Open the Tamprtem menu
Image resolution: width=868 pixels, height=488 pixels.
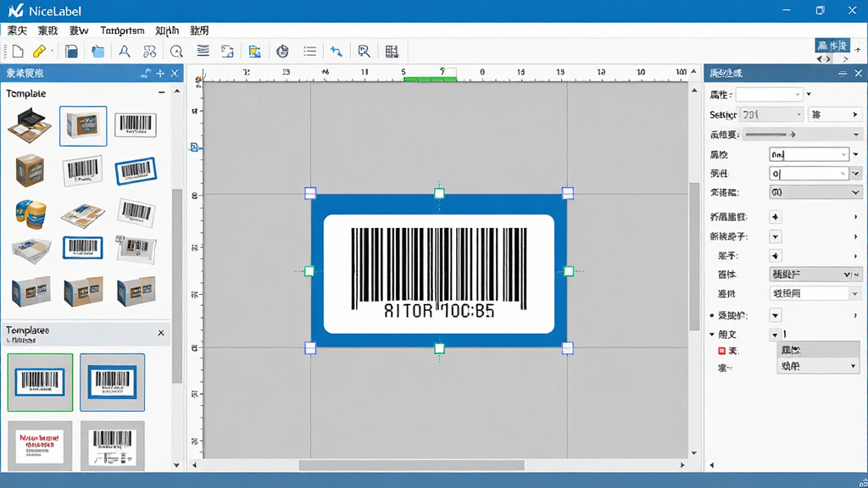click(x=122, y=30)
